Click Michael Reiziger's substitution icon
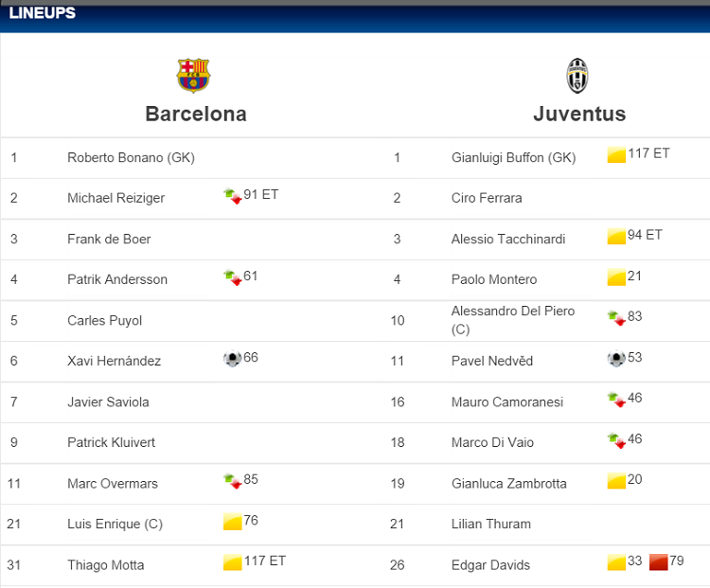 pyautogui.click(x=232, y=196)
